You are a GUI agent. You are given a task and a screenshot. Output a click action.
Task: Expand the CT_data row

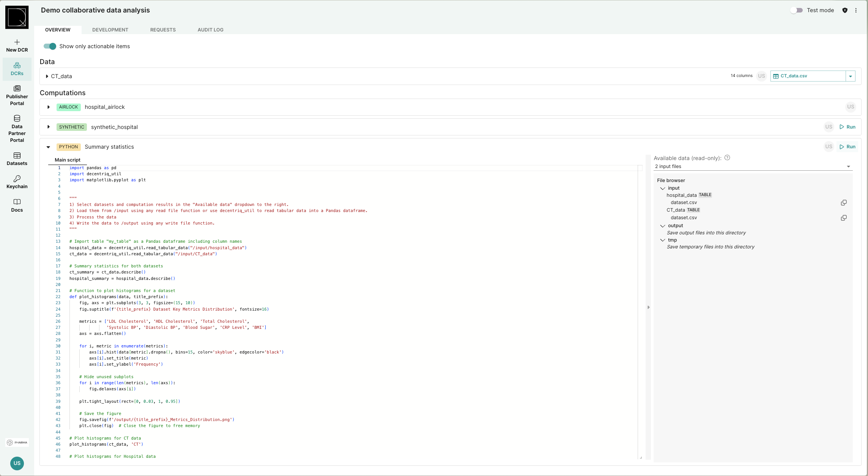47,76
